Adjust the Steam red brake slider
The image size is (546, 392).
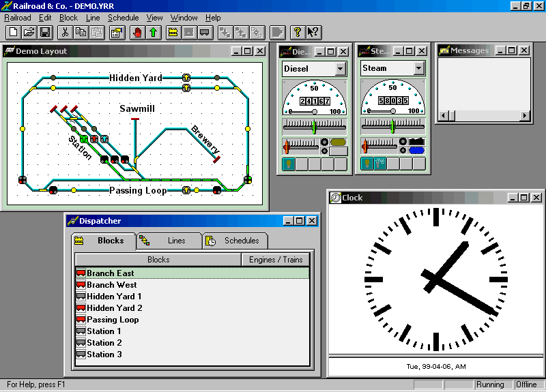point(365,146)
